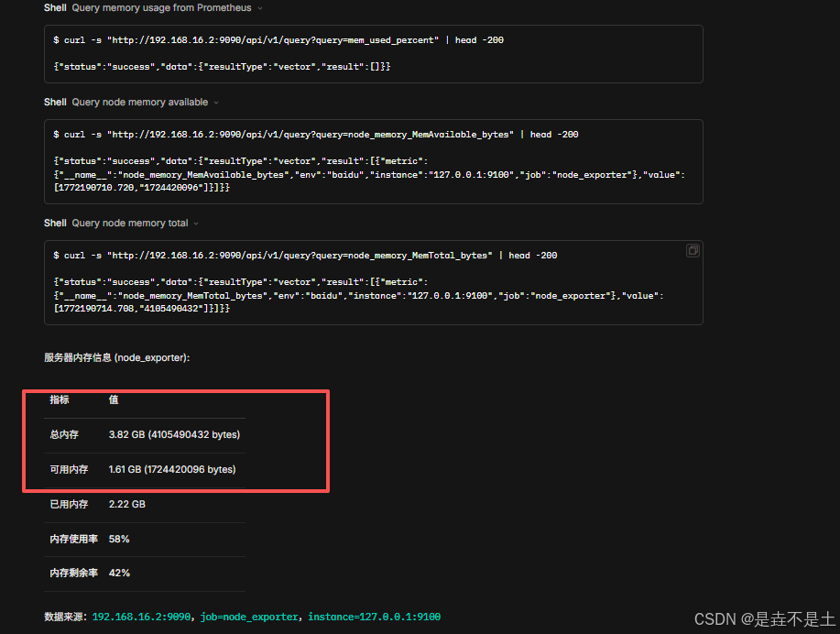
Task: Select the empty result JSON response line
Action: click(x=222, y=67)
